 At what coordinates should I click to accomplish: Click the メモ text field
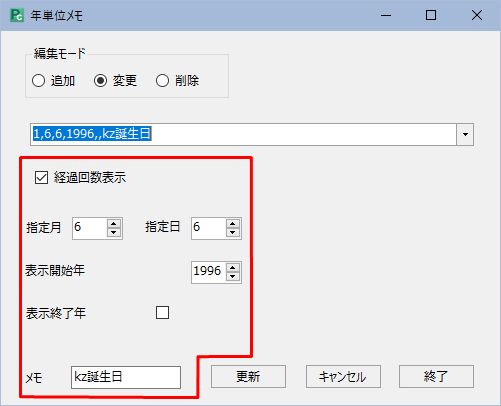click(x=126, y=377)
